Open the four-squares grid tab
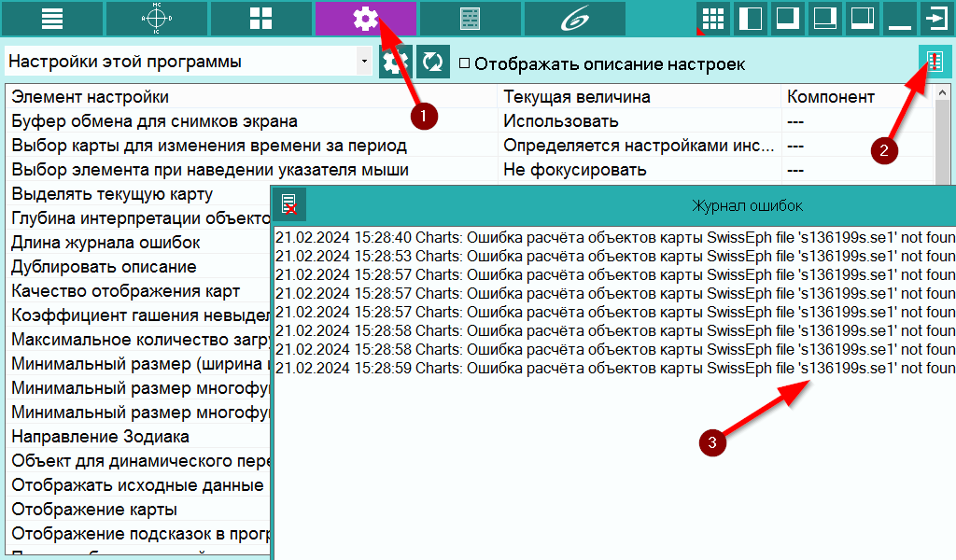 coord(261,19)
